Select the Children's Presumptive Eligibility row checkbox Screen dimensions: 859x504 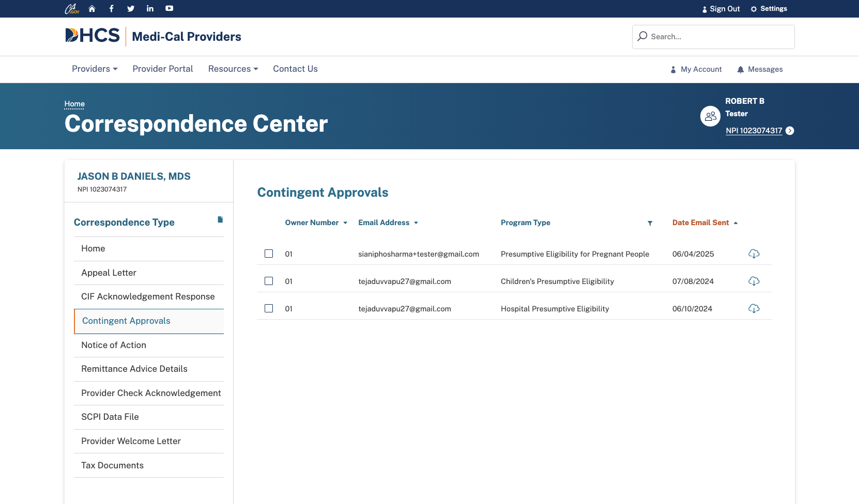pos(269,281)
